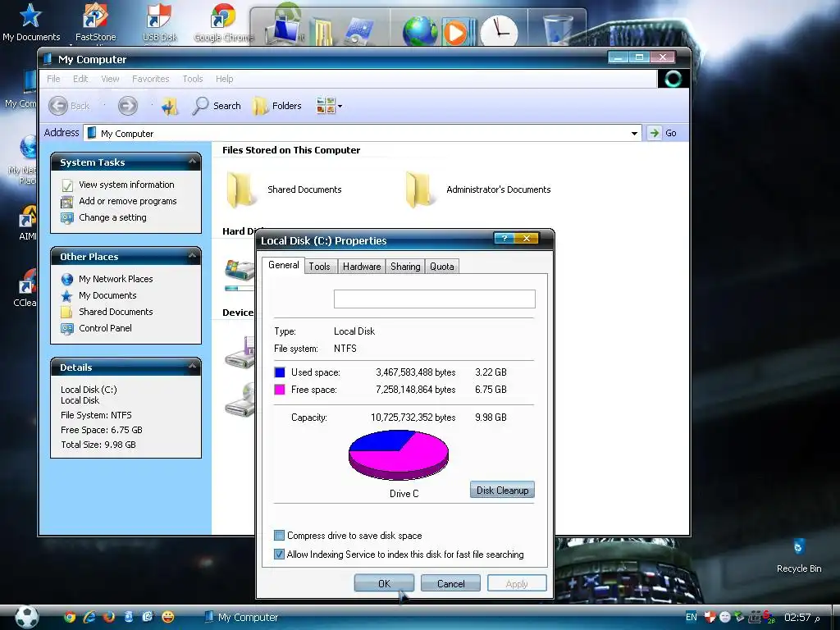Open the Help menu
Image resolution: width=840 pixels, height=630 pixels.
click(225, 79)
